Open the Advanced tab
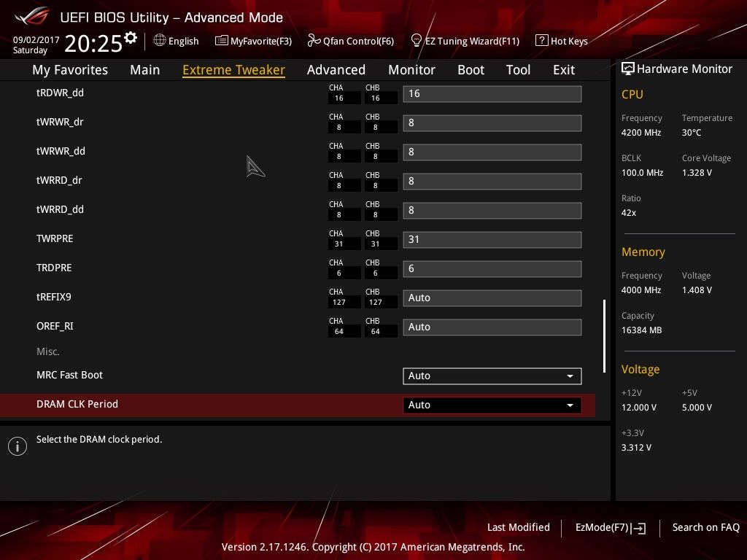 [x=336, y=70]
